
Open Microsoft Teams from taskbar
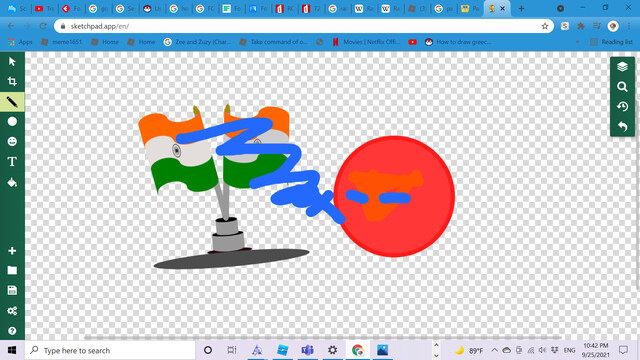307,350
